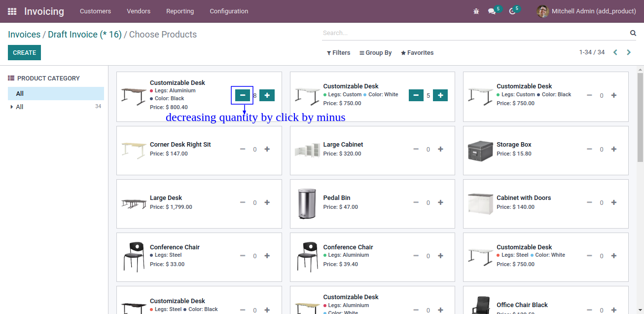Open the Group By dropdown
This screenshot has width=644, height=314.
[x=375, y=53]
